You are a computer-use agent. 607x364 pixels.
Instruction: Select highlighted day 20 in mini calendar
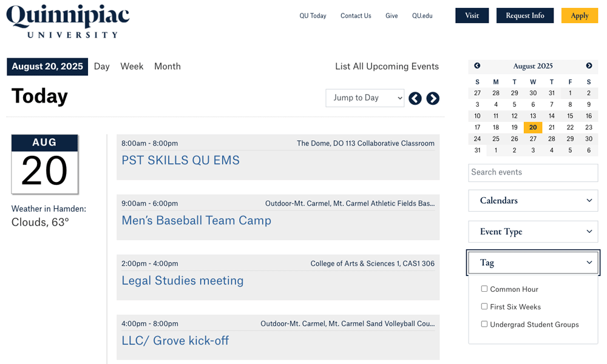pyautogui.click(x=533, y=127)
